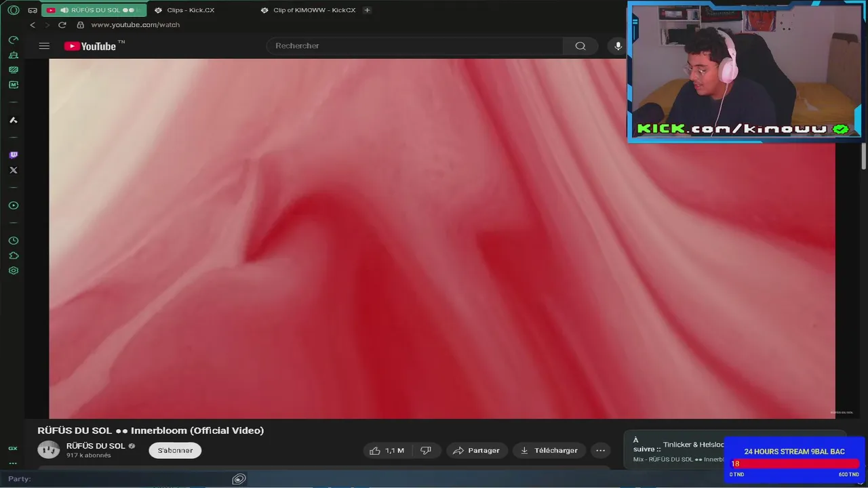Switch to the Clips - Kick.CX tab
Image resolution: width=868 pixels, height=488 pixels.
pyautogui.click(x=191, y=10)
